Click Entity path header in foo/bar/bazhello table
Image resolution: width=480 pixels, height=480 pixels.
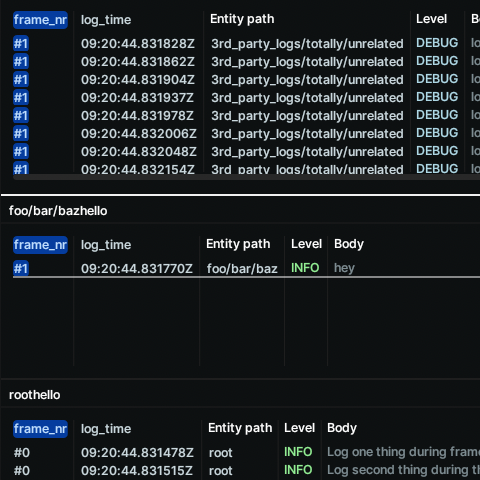pos(238,244)
